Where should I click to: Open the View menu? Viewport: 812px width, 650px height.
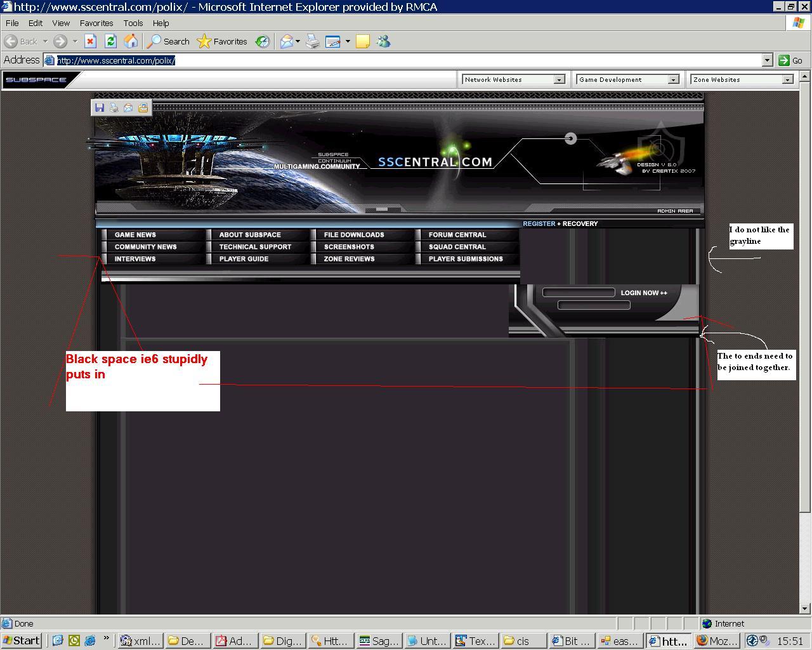pyautogui.click(x=61, y=23)
